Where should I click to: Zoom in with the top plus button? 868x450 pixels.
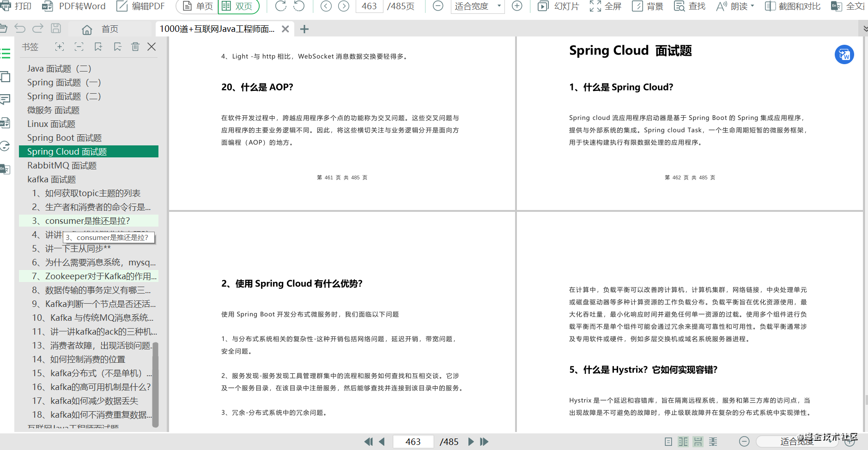(x=517, y=6)
